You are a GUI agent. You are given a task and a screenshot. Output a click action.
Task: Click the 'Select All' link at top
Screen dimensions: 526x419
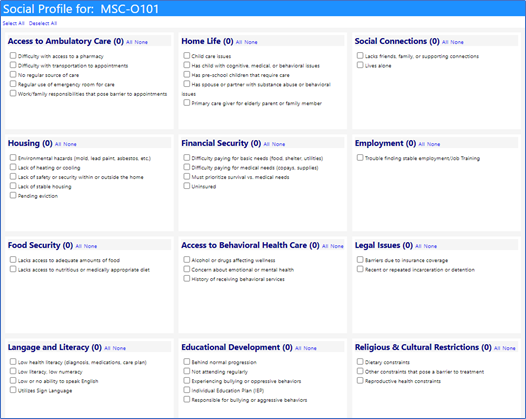[13, 23]
